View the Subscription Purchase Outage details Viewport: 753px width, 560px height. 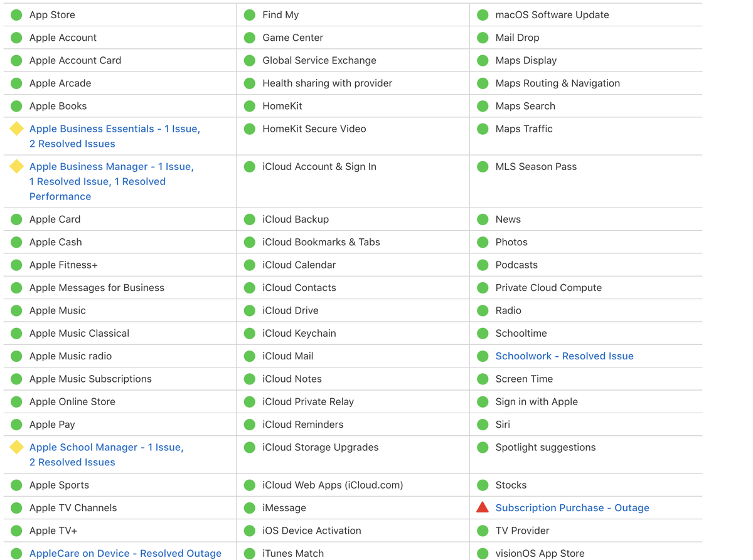[x=572, y=508]
